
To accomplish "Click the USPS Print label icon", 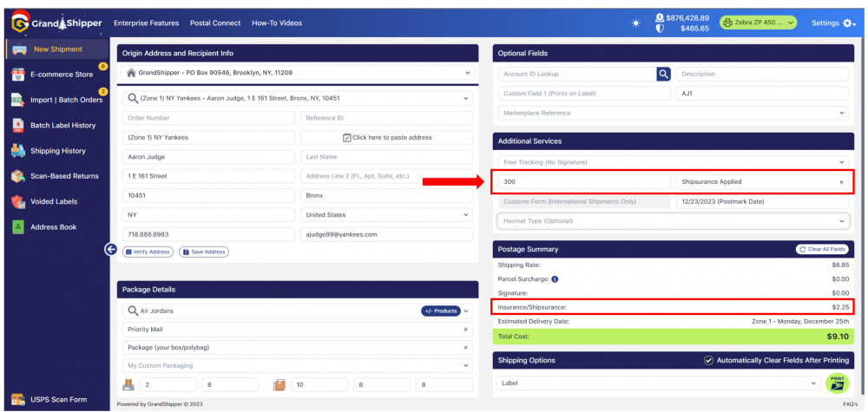I will click(x=837, y=383).
